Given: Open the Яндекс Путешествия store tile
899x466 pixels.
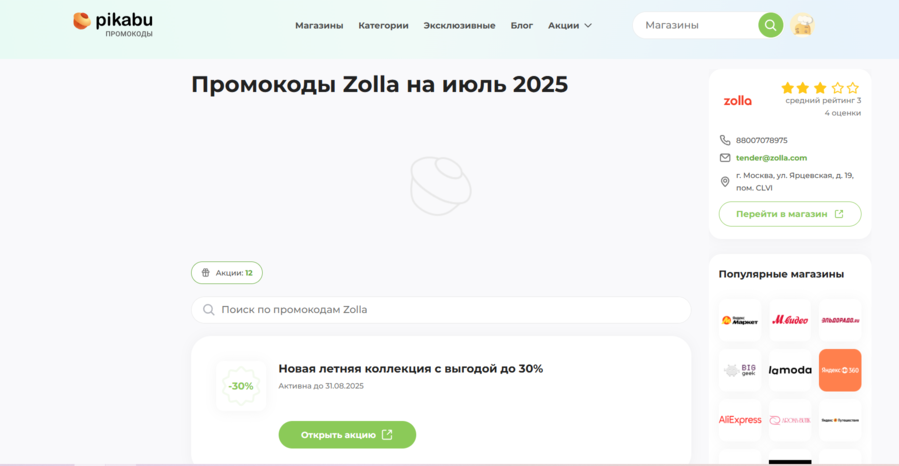Looking at the screenshot, I should [840, 420].
